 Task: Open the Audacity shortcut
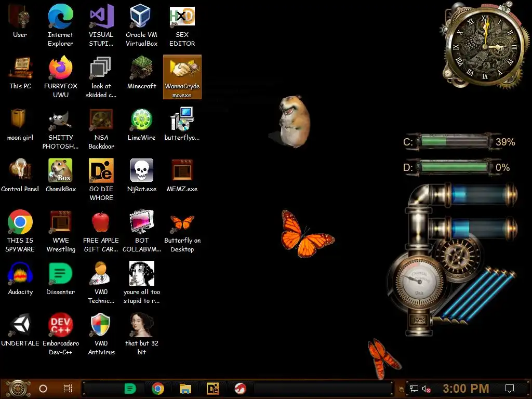20,279
